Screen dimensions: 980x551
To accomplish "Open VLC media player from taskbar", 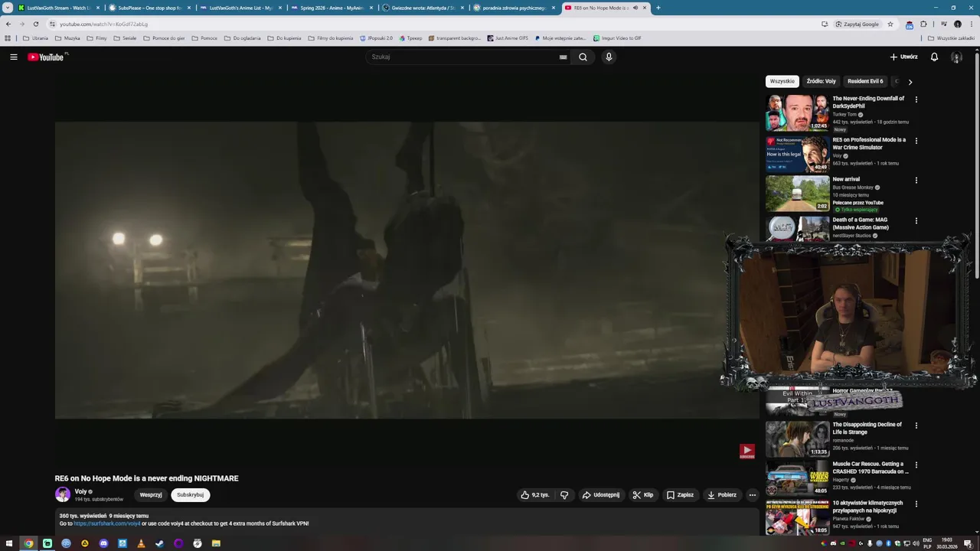I will 141,543.
